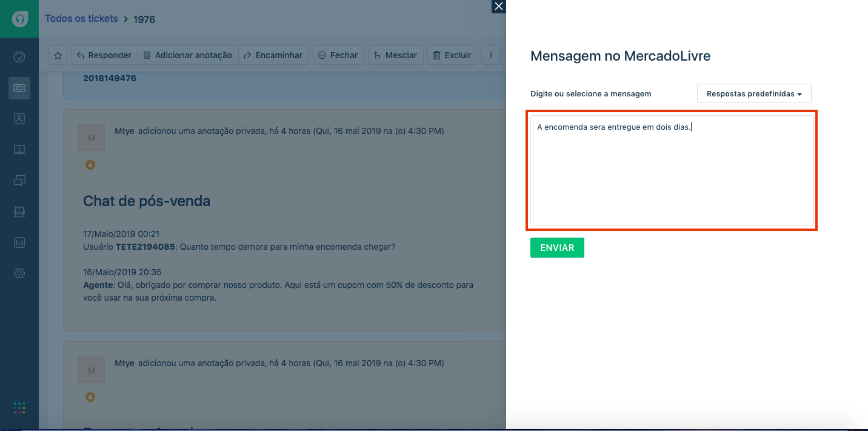Click Adicionar anotação in the toolbar
Viewport: 868px width, 431px height.
click(188, 55)
